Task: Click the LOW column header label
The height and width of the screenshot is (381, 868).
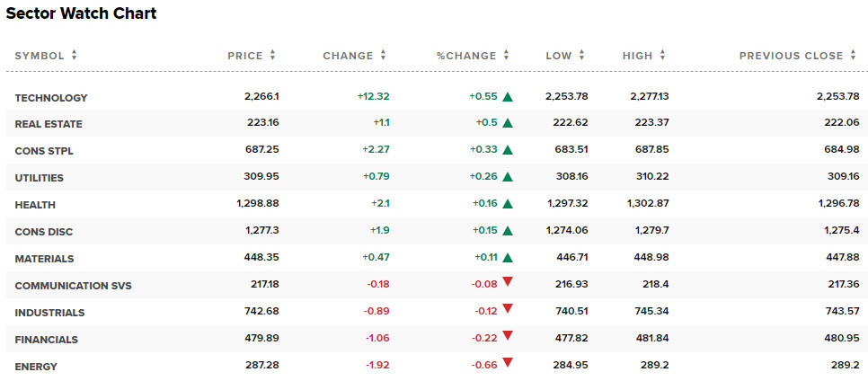Action: 559,56
